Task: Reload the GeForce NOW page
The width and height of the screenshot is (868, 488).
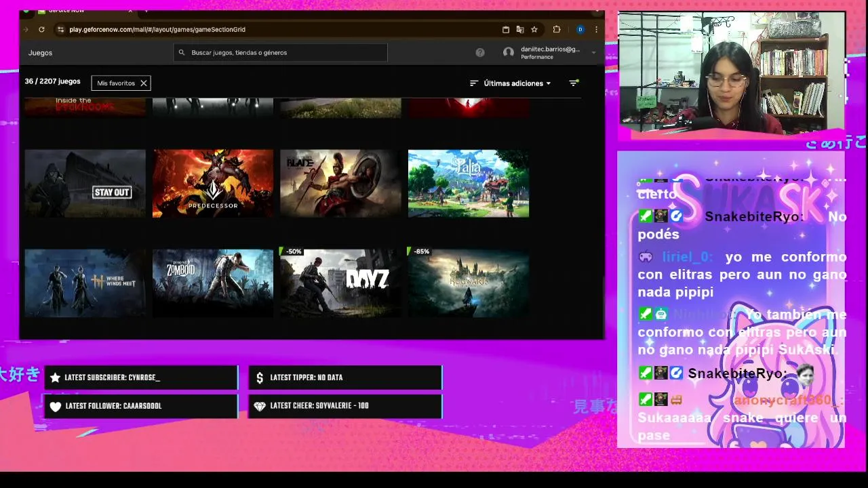Action: tap(41, 29)
